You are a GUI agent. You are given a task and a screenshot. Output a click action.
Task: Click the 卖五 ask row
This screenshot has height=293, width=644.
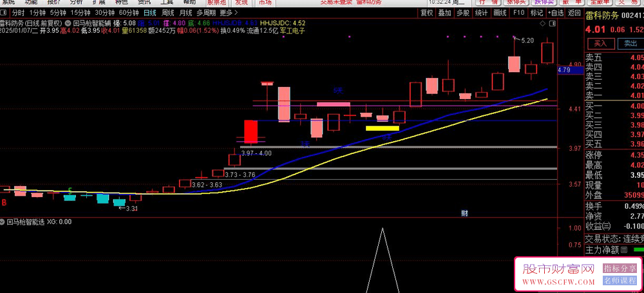(x=614, y=57)
